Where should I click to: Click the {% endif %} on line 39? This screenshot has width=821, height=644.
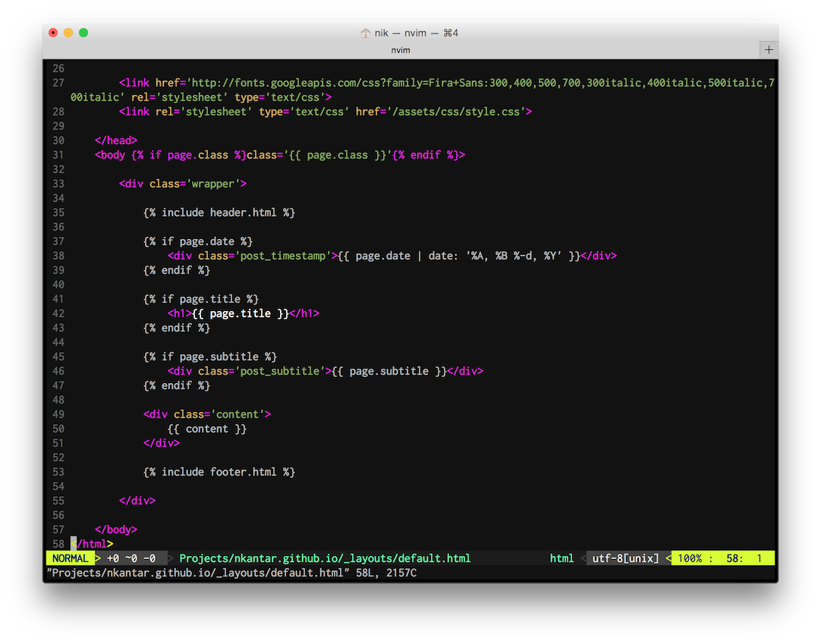[x=177, y=270]
